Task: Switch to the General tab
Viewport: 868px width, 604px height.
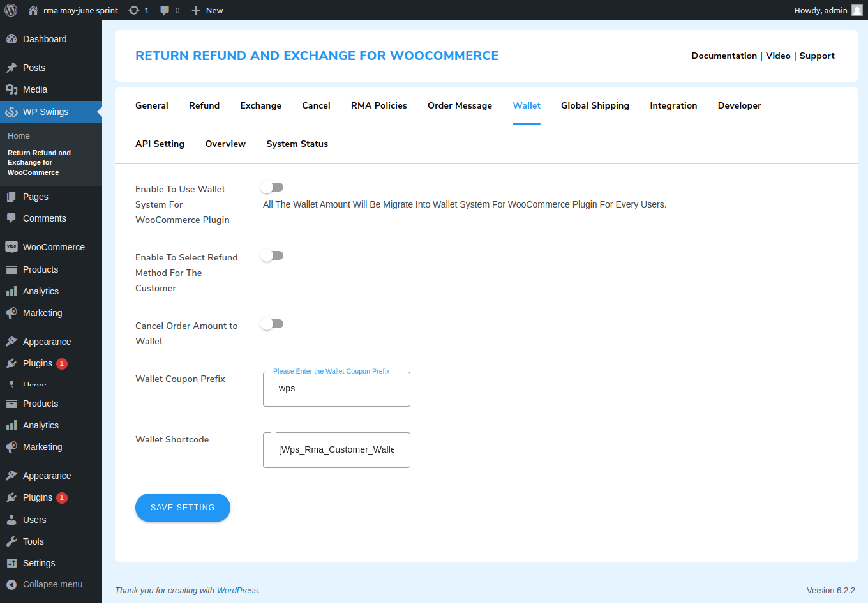Action: 152,105
